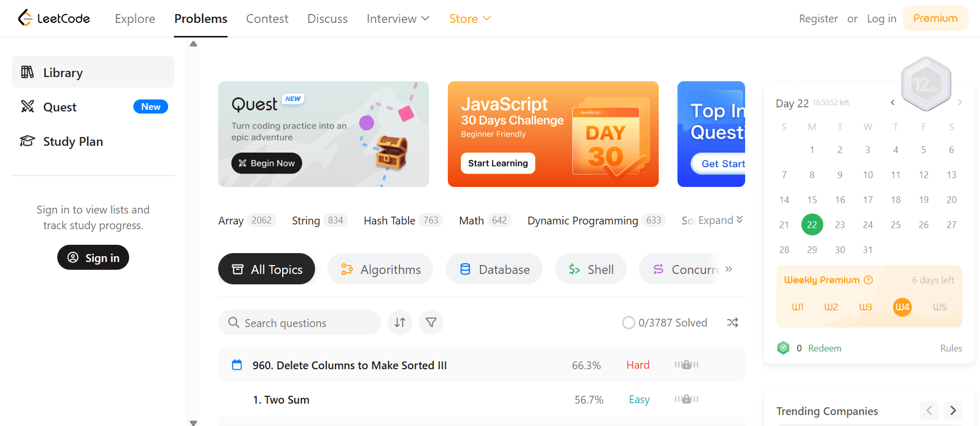Image resolution: width=980 pixels, height=426 pixels.
Task: Click the 0/3787 Solved progress circle
Action: coord(629,323)
